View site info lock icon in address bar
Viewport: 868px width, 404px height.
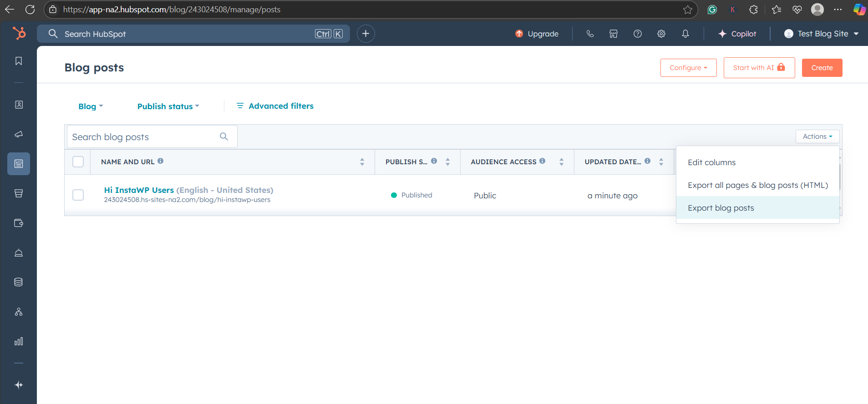[53, 10]
